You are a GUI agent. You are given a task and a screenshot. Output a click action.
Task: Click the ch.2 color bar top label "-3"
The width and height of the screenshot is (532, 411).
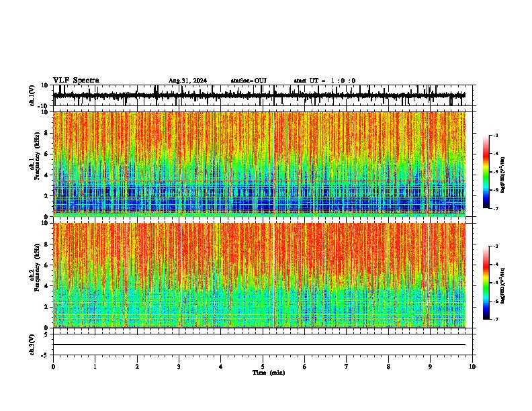496,246
